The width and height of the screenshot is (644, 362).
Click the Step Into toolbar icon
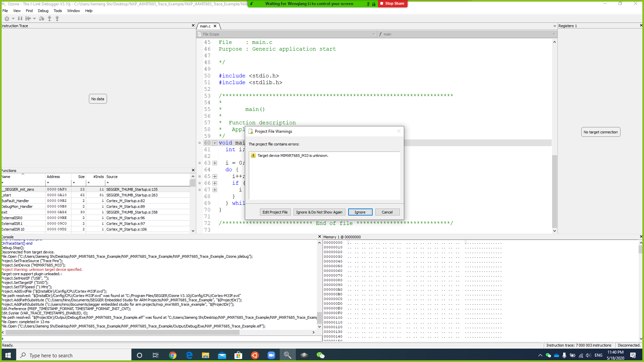click(49, 18)
